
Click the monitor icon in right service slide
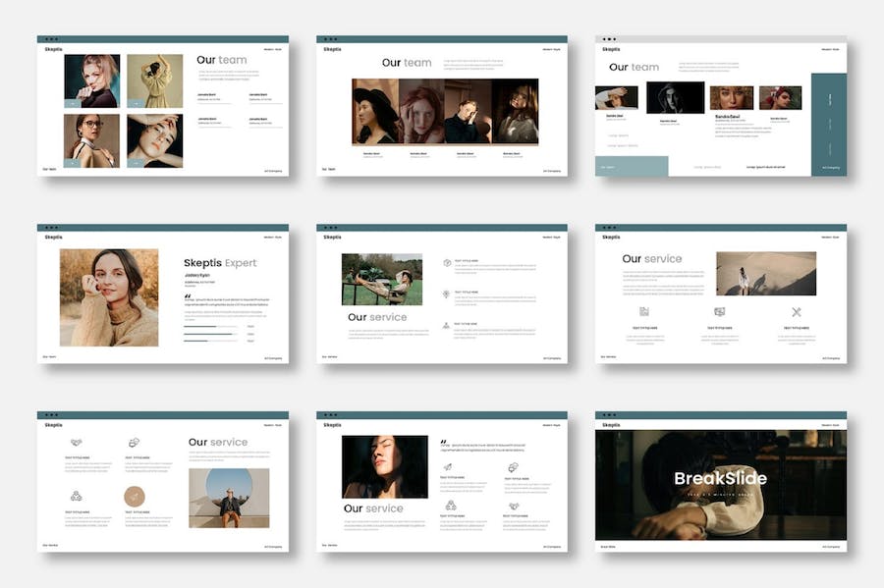[x=720, y=312]
